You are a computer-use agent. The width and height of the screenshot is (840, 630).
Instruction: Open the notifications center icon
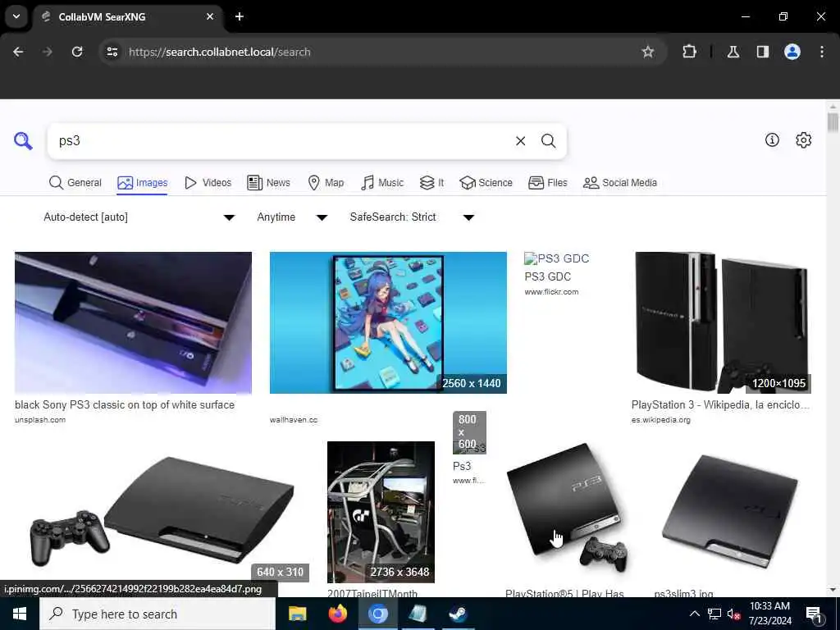pyautogui.click(x=814, y=614)
